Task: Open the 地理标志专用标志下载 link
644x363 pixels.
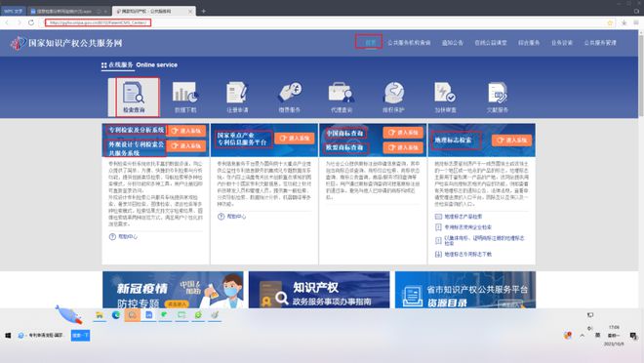Action: (x=467, y=254)
